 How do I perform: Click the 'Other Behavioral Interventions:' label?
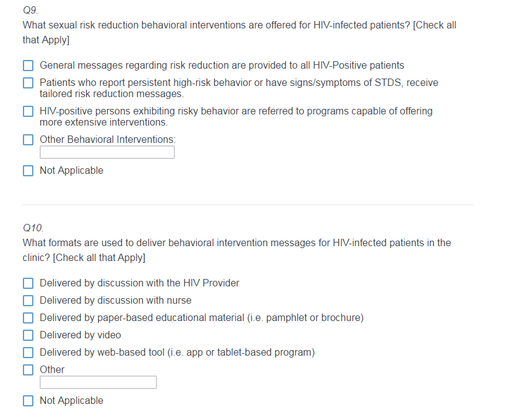(108, 140)
